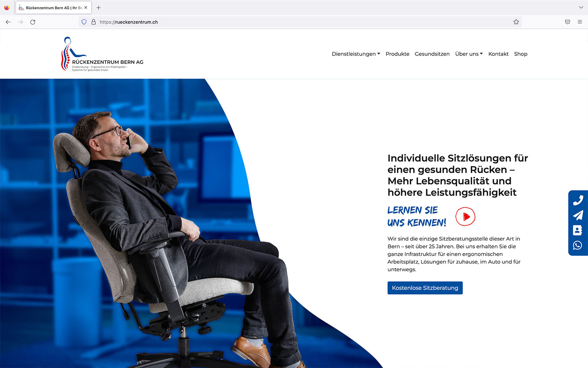Open the tracking protection shield icon
The image size is (588, 368).
tap(84, 22)
